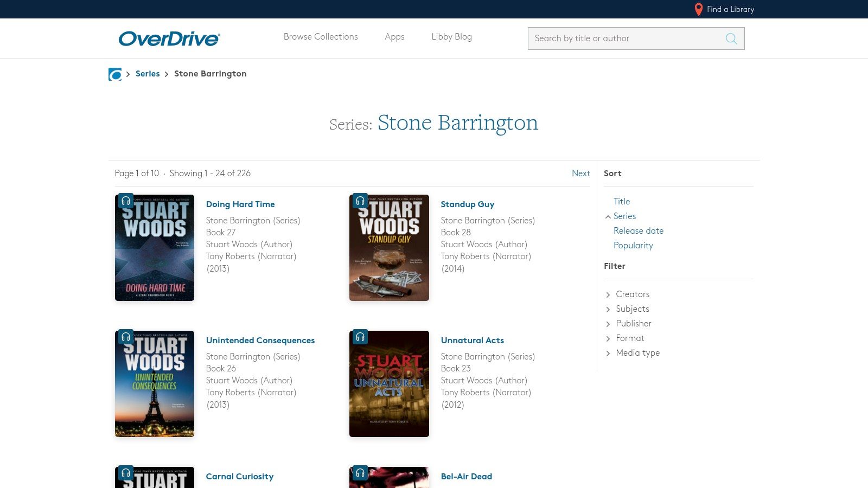Open the Unintended Consequences title

click(260, 340)
